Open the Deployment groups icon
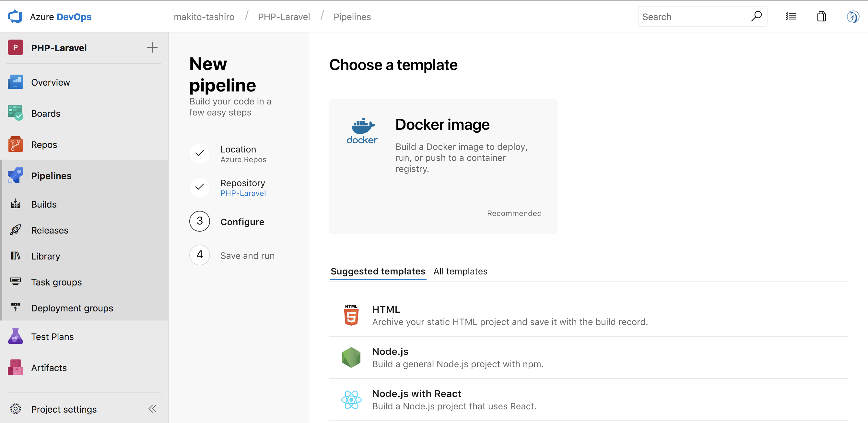The width and height of the screenshot is (868, 423). point(16,307)
